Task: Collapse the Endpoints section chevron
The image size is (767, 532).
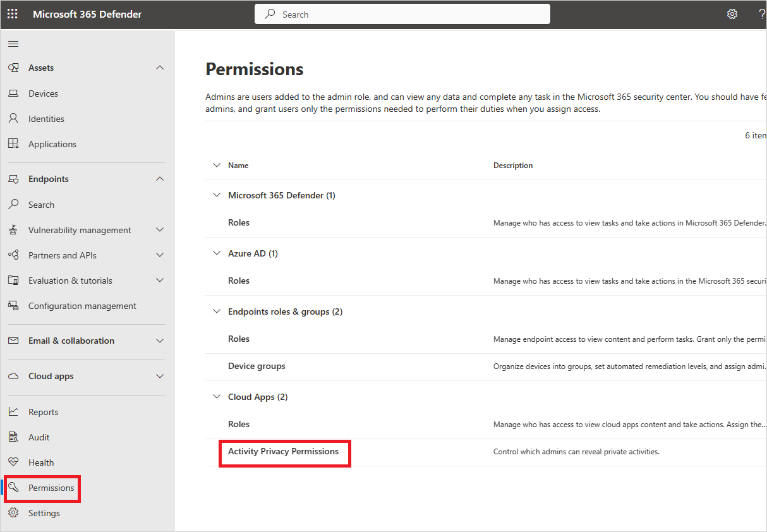Action: click(160, 179)
